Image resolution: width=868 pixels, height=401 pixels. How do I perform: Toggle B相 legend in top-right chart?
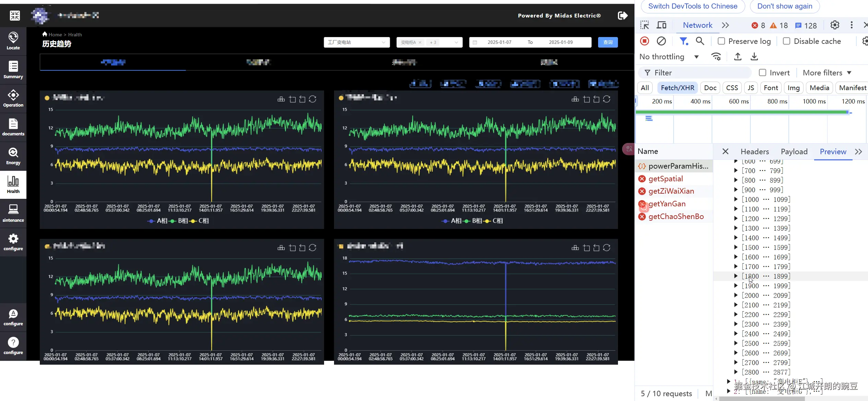pos(473,221)
